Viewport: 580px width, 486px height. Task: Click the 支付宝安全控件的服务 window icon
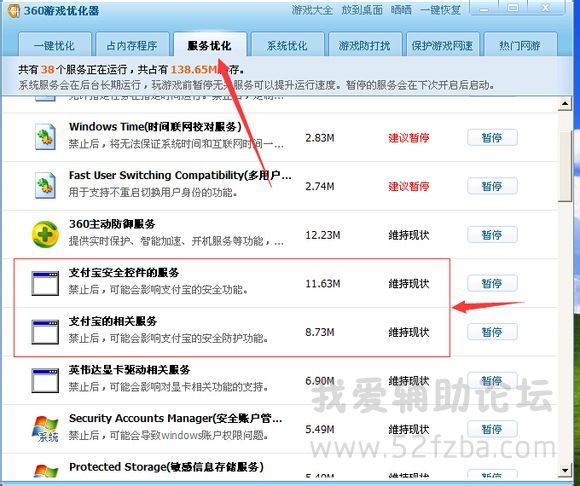tap(45, 283)
